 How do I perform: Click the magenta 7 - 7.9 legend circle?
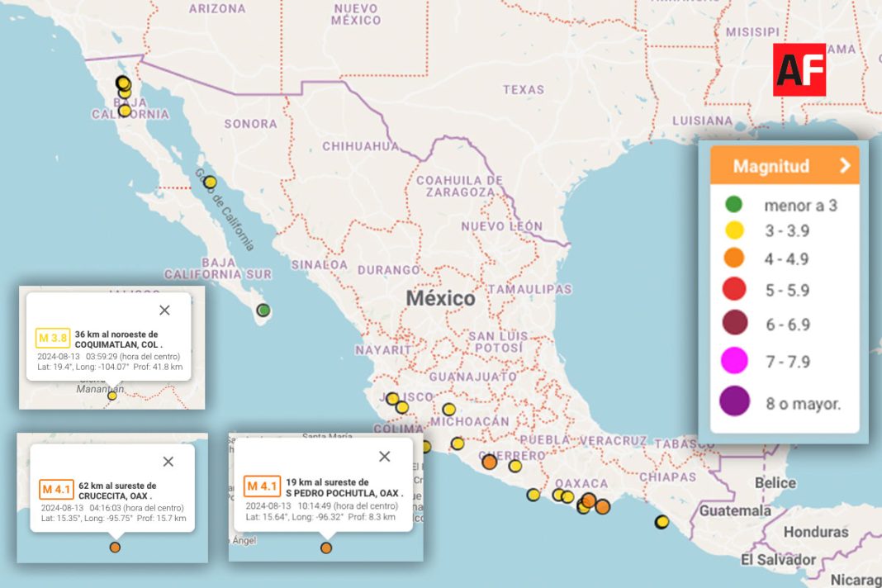tap(733, 361)
